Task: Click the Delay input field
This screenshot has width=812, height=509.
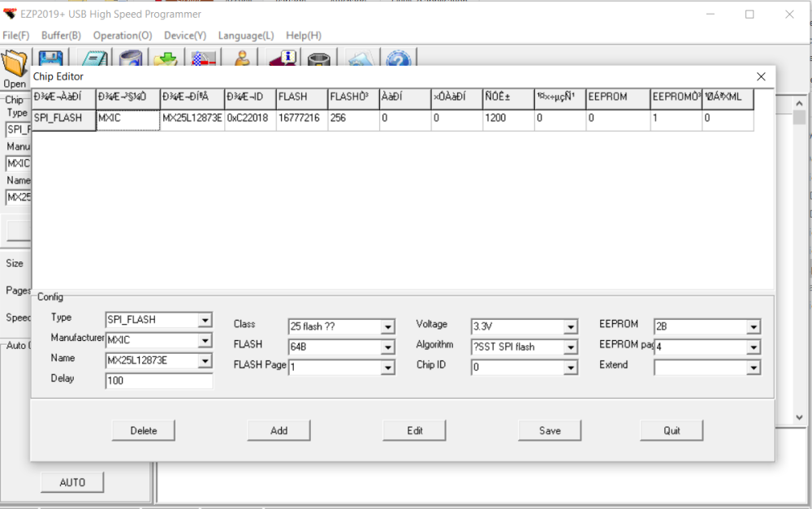Action: click(x=158, y=381)
